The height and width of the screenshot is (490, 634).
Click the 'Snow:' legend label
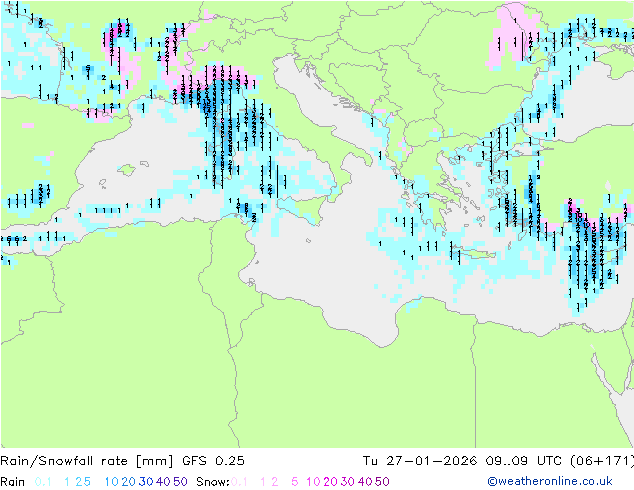[x=213, y=482]
